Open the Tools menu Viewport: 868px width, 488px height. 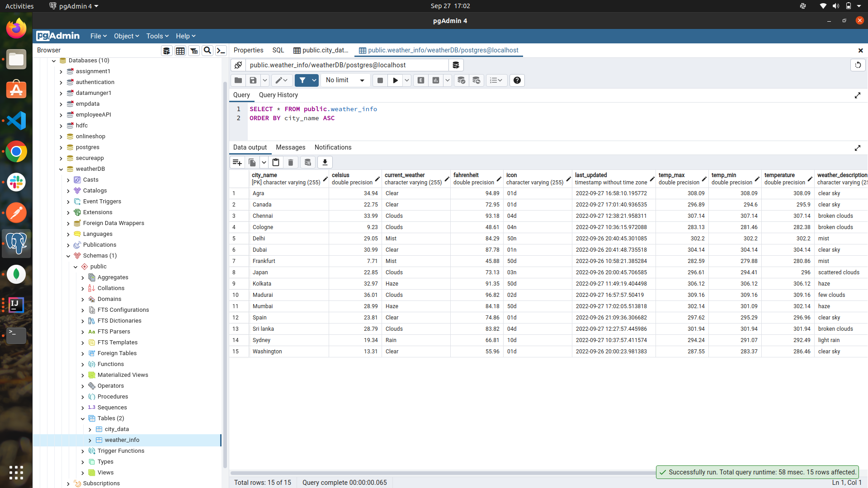[157, 36]
